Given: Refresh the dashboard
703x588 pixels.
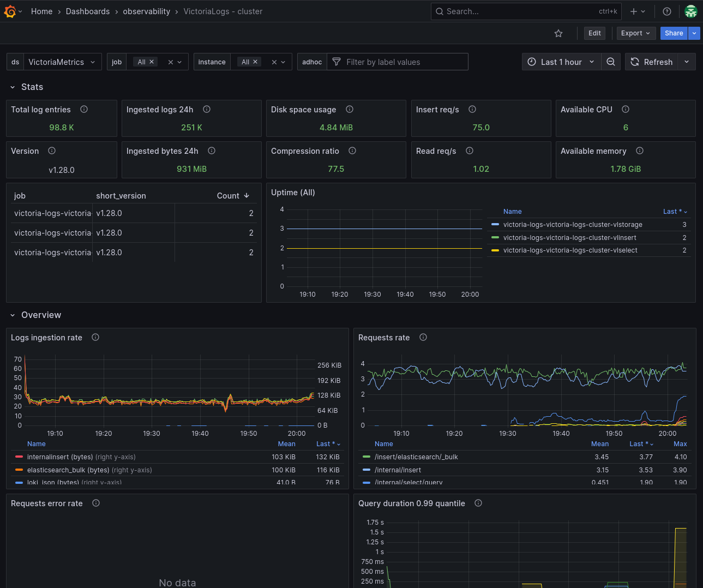Looking at the screenshot, I should [652, 62].
